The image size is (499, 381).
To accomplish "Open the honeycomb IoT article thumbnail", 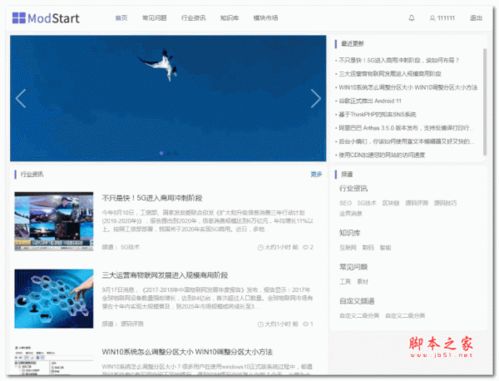I will 54,299.
